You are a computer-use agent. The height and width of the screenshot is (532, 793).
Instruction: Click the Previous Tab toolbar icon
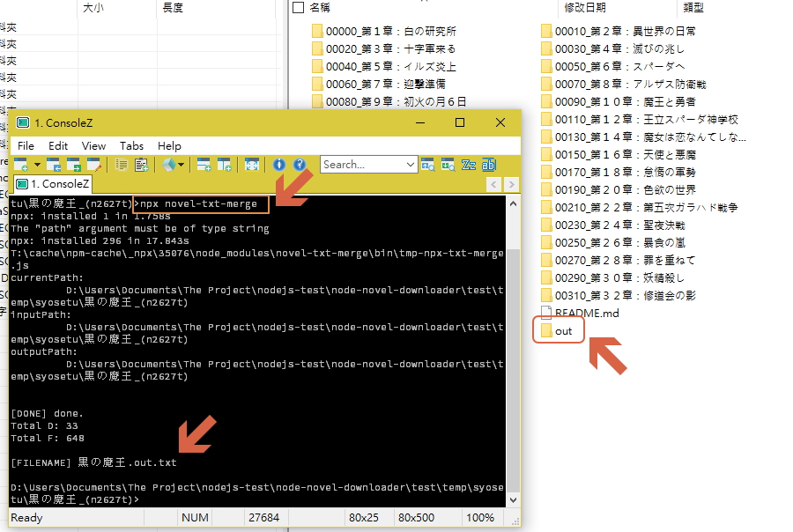(x=53, y=165)
